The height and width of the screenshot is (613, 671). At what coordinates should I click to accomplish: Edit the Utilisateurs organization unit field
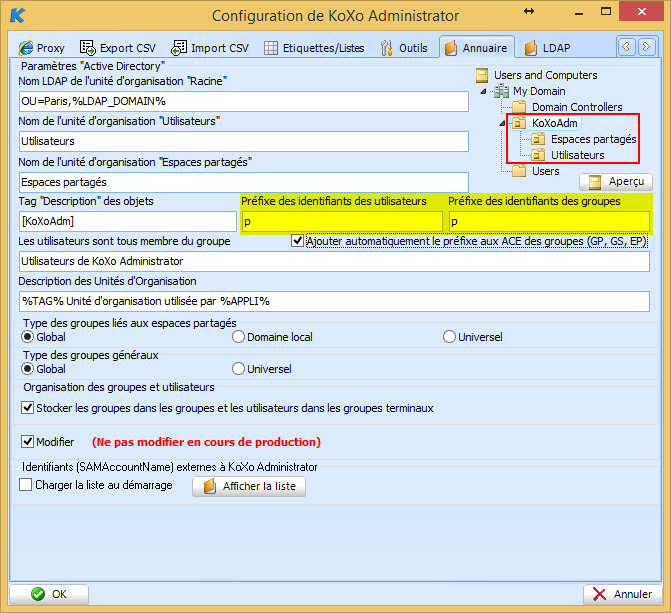(244, 141)
